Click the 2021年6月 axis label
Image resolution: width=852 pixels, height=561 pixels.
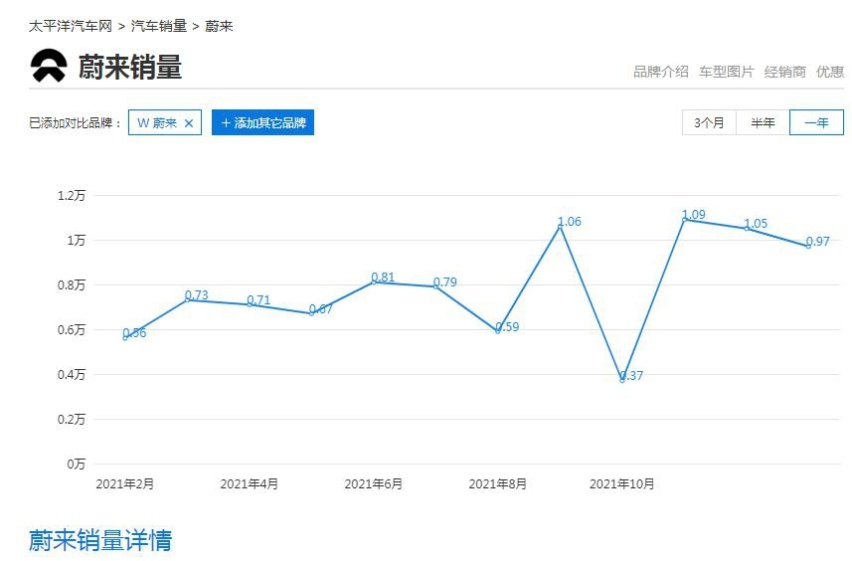tap(373, 483)
